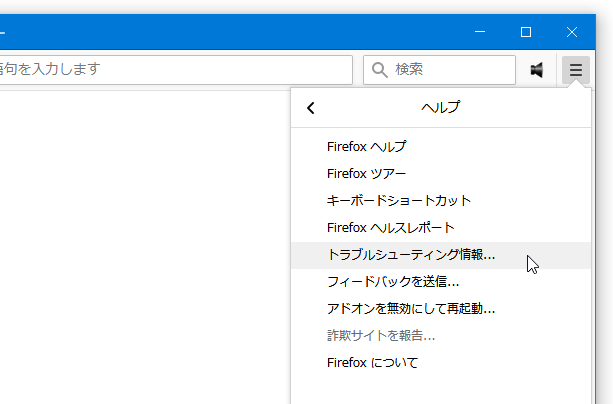Close the Firefox window
Image resolution: width=613 pixels, height=404 pixels.
pos(572,32)
